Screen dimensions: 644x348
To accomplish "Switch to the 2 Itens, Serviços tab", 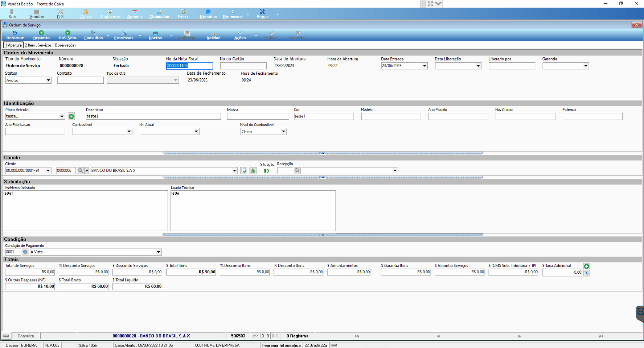I will pos(38,45).
